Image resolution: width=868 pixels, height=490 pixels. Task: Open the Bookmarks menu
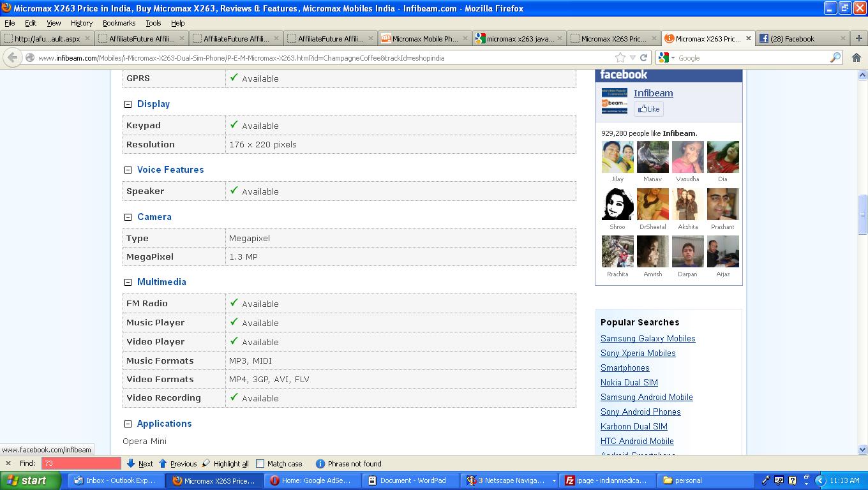(x=119, y=23)
